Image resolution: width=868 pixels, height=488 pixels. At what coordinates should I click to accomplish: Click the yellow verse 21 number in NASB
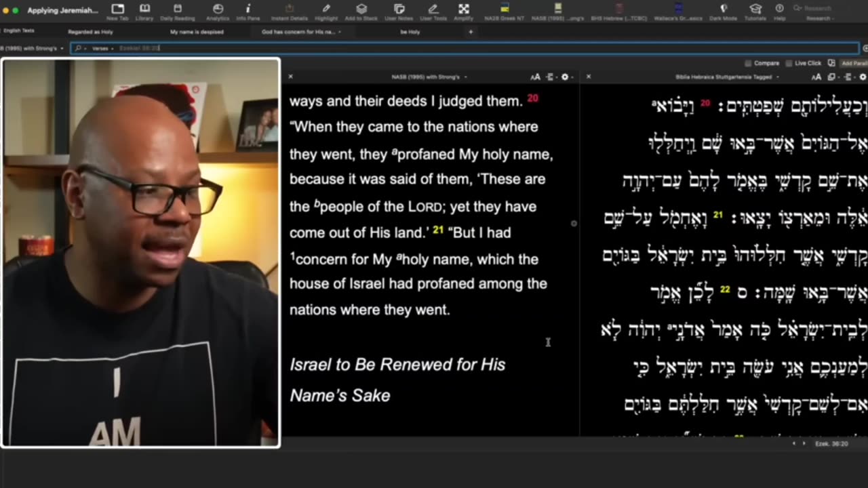(438, 230)
